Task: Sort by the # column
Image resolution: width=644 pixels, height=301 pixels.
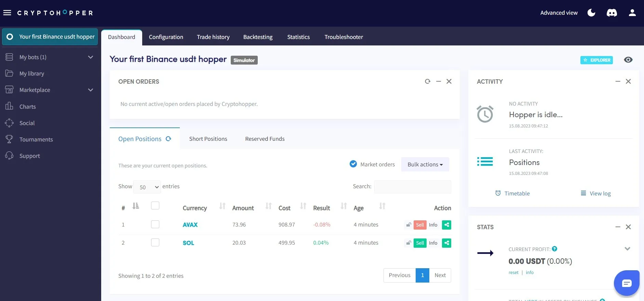Action: click(x=136, y=206)
